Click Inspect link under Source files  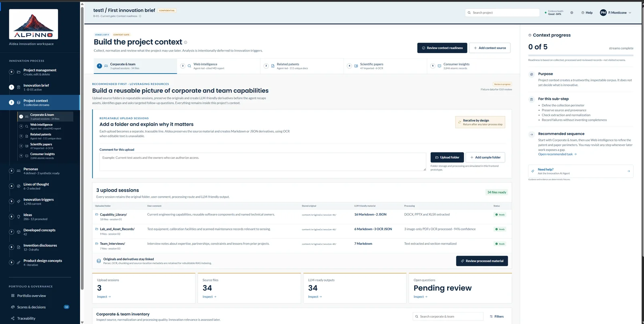[209, 297]
